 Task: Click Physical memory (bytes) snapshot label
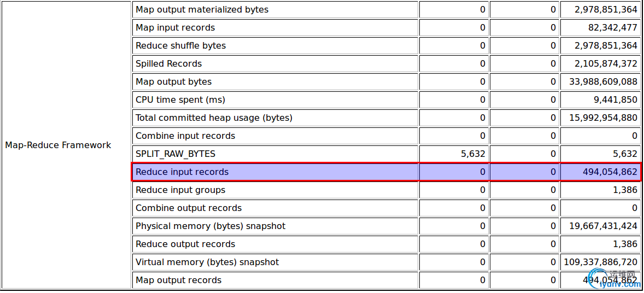tap(210, 226)
